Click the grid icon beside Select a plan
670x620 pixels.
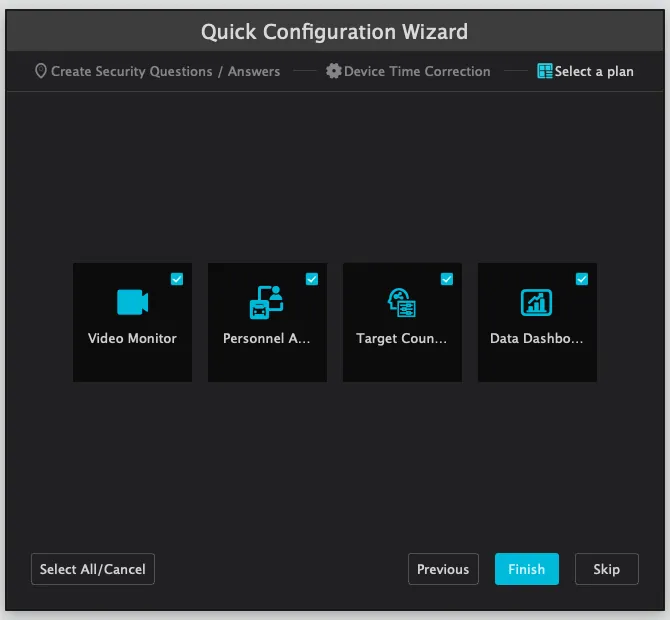[x=545, y=71]
